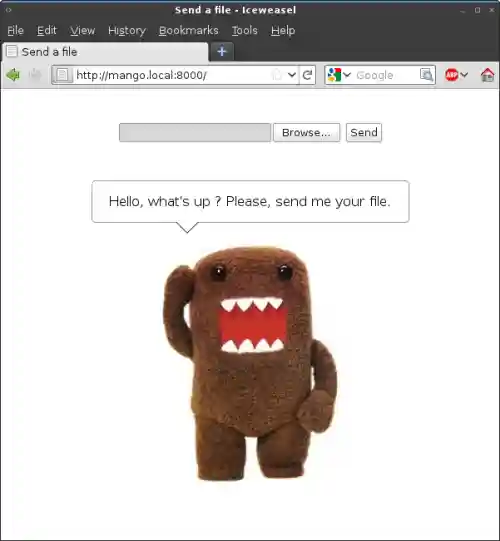The height and width of the screenshot is (541, 500).
Task: Click the search magnifier icon
Action: tap(426, 75)
